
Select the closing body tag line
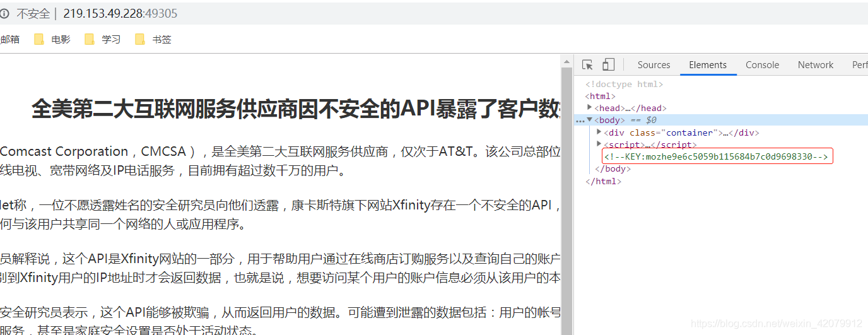(x=613, y=169)
